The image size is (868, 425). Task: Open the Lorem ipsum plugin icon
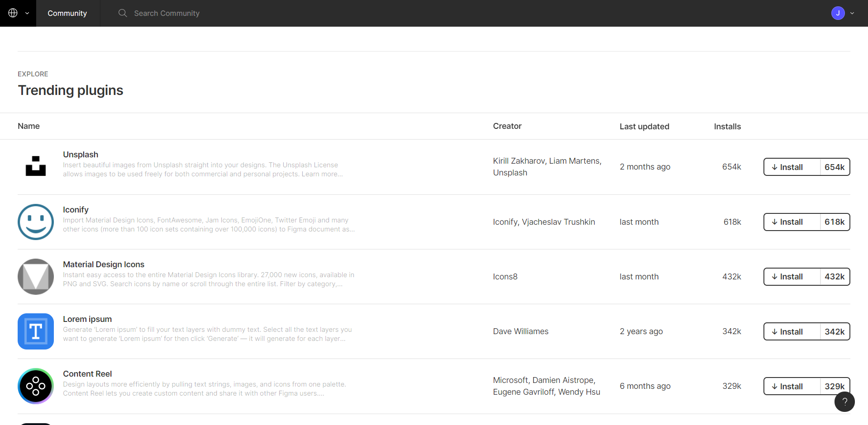(x=36, y=331)
